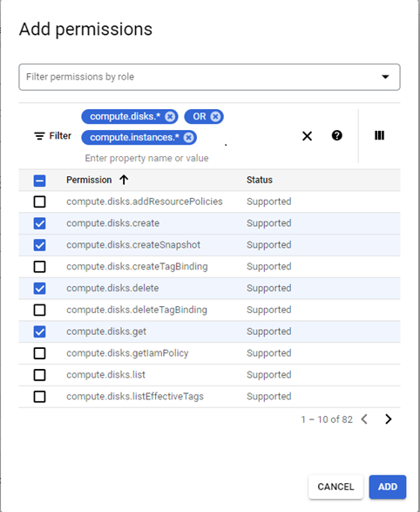
Task: Click the Status column header
Action: 260,180
